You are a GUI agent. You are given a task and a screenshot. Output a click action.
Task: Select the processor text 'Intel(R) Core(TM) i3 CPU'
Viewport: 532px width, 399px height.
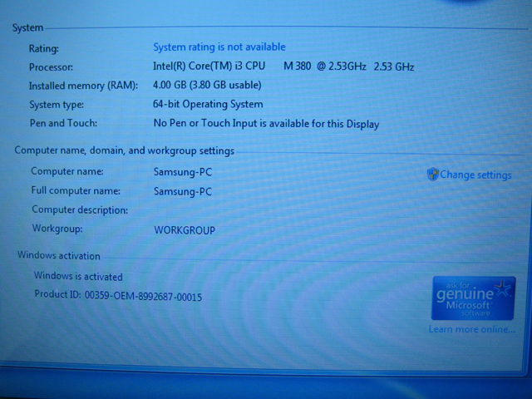coord(209,66)
